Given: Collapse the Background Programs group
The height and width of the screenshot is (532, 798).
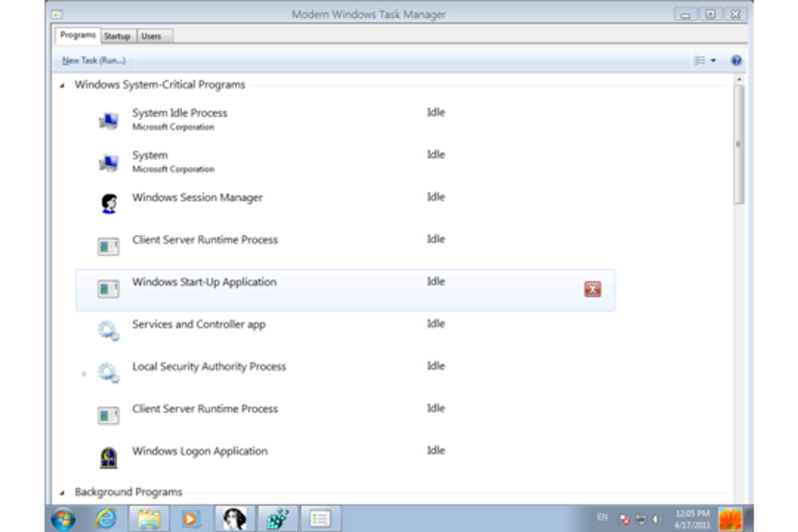Looking at the screenshot, I should click(62, 493).
